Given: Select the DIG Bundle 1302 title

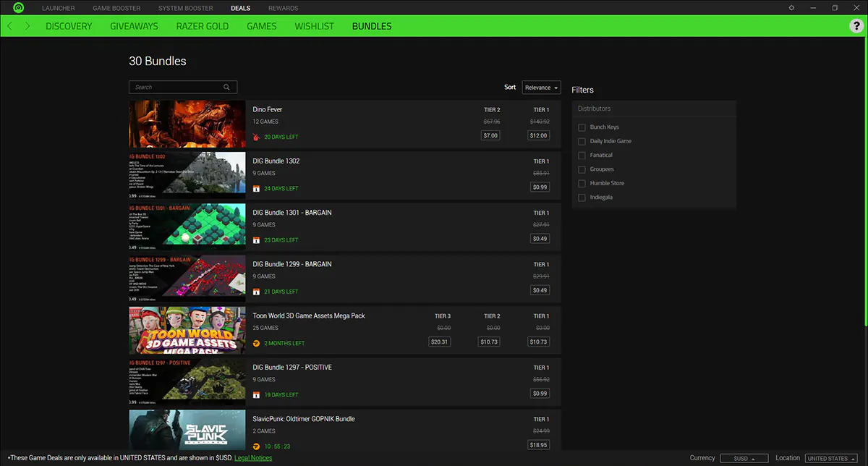Looking at the screenshot, I should [276, 161].
